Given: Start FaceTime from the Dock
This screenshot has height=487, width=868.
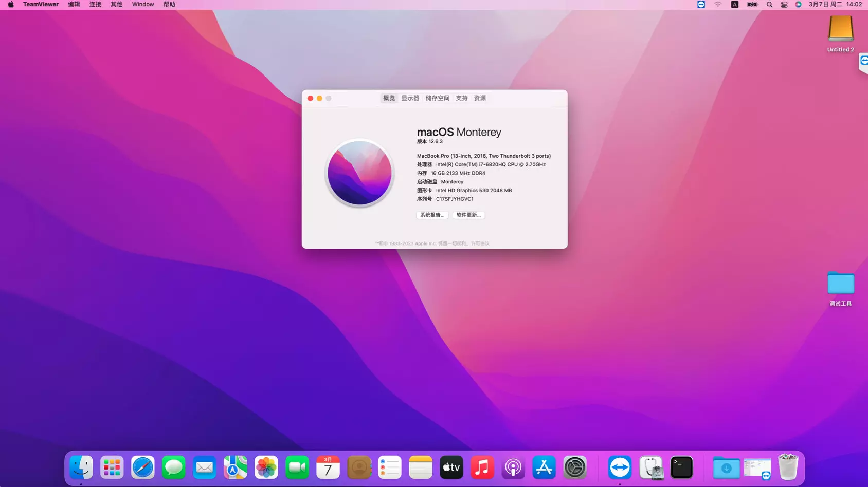Looking at the screenshot, I should coord(297,467).
